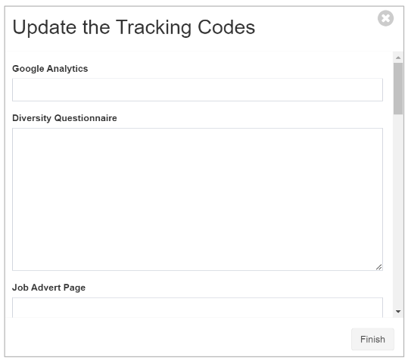This screenshot has height=361, width=408.
Task: Click the blank header area right of the title
Action: 315,27
